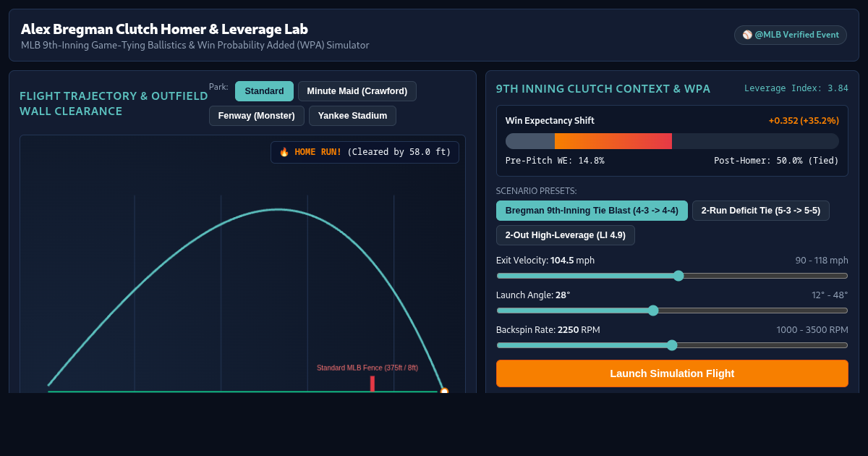
Task: Click the Leverage Index: 3.84 readout
Action: pyautogui.click(x=796, y=88)
